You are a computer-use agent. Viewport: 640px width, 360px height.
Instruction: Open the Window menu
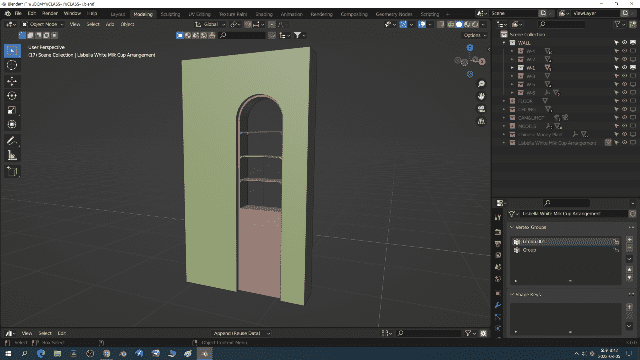pos(72,13)
